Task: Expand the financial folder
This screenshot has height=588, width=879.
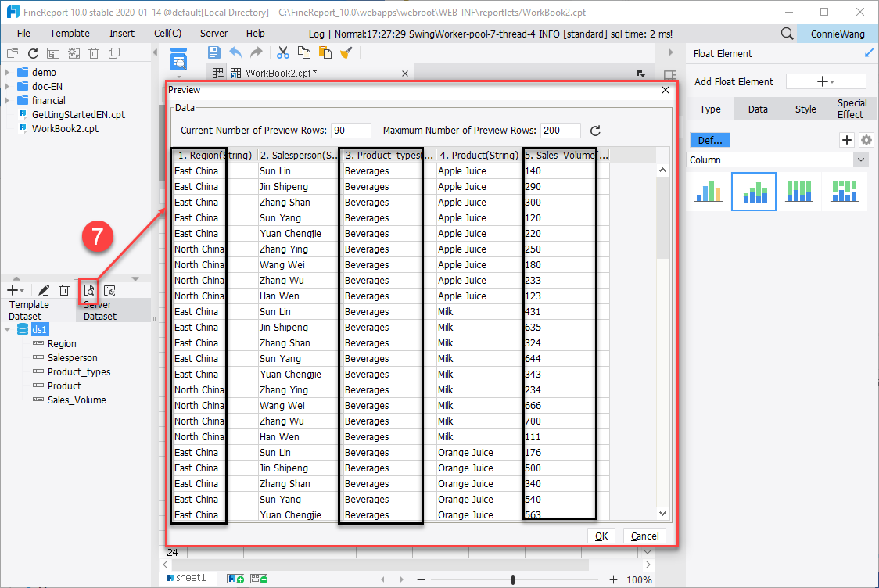Action: [7, 100]
